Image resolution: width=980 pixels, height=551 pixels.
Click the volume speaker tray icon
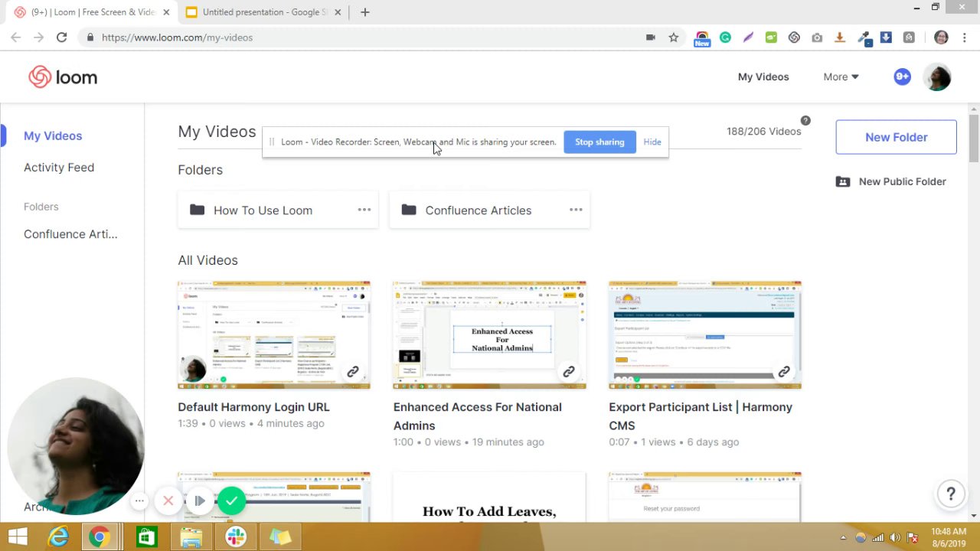point(895,537)
